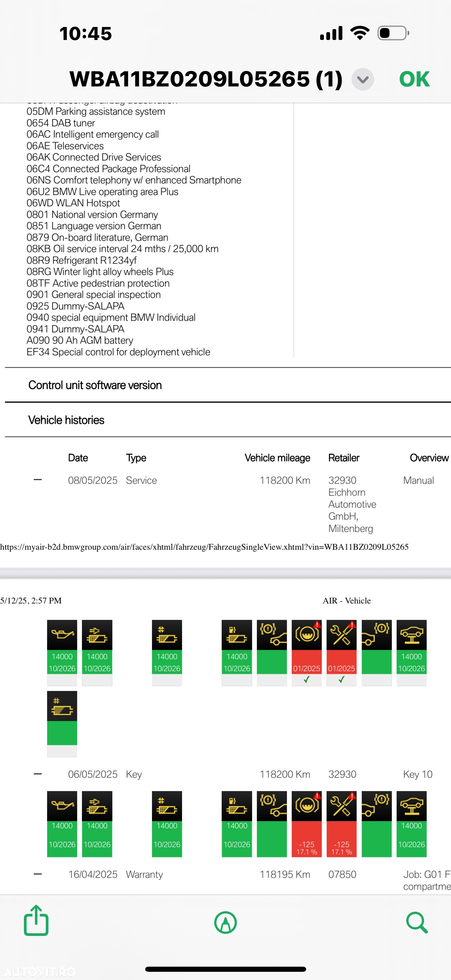The image size is (451, 980).
Task: Click second service icon in Service row
Action: coord(97,652)
